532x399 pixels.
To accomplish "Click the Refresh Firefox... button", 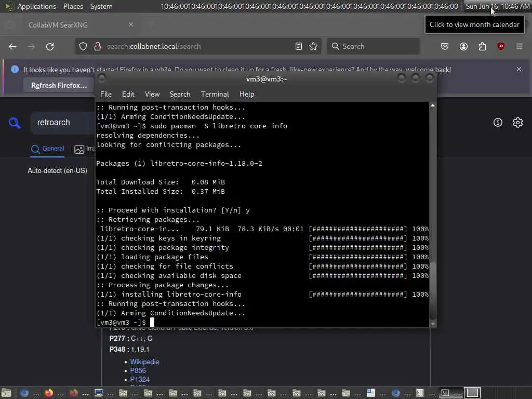I will (x=59, y=86).
